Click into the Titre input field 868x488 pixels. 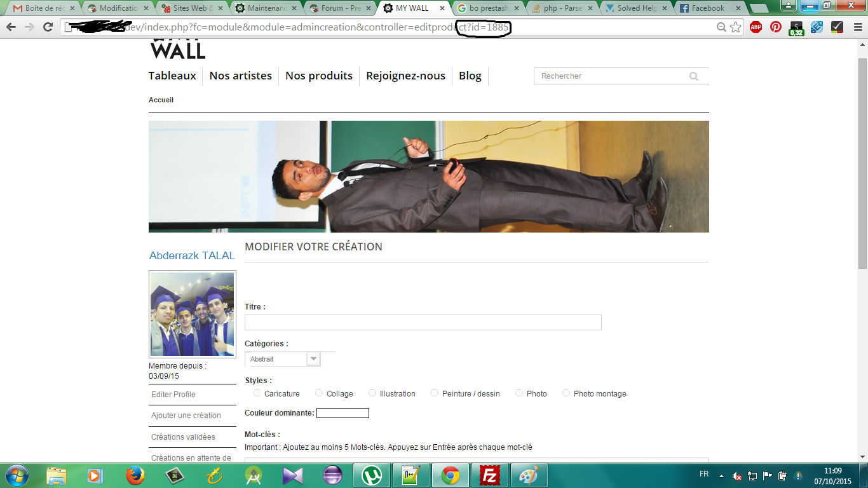tap(423, 322)
